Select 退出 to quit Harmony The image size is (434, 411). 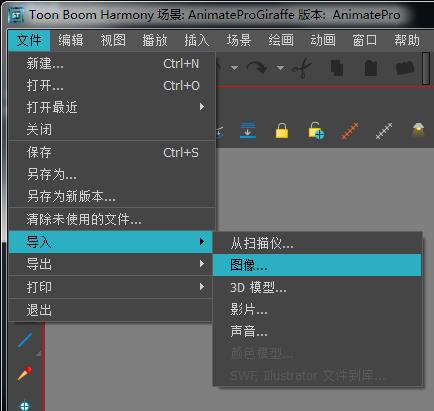coord(110,310)
